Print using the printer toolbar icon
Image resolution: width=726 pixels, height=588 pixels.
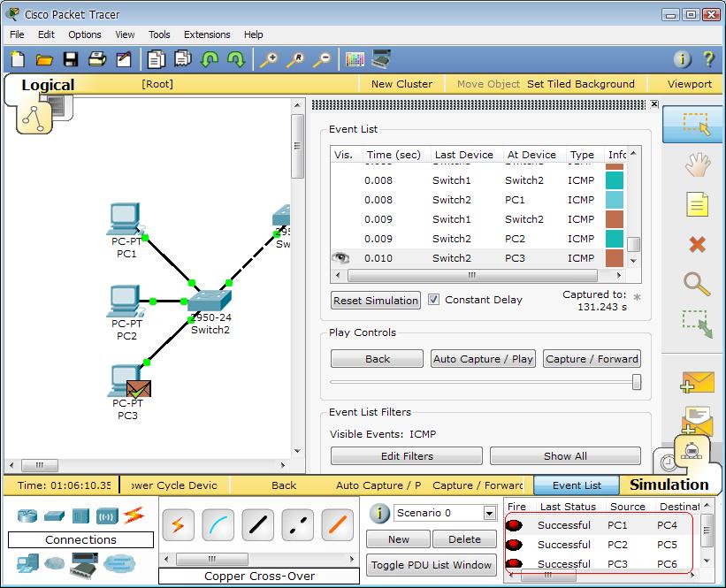coord(97,60)
